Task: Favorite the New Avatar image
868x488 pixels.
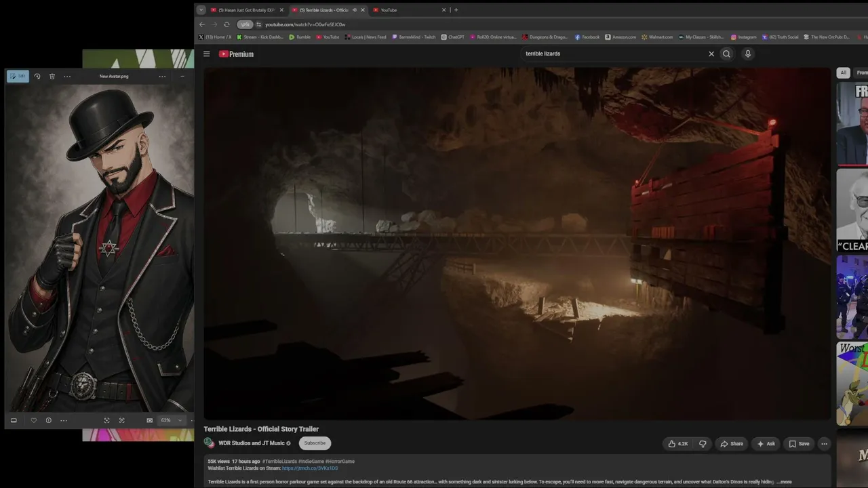Action: (34, 420)
